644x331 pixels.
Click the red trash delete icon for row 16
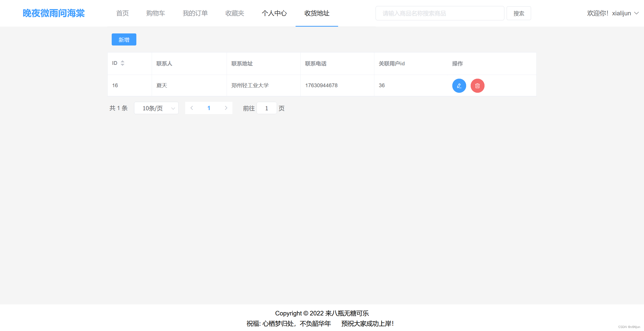click(477, 86)
